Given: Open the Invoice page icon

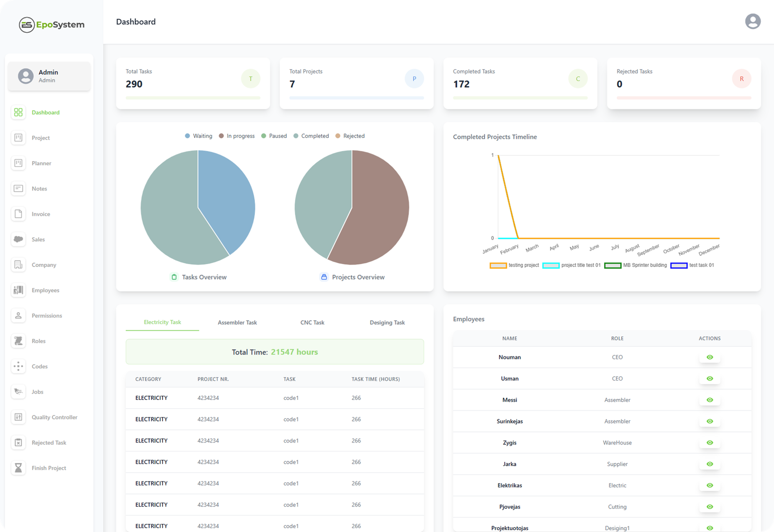Looking at the screenshot, I should (x=18, y=214).
